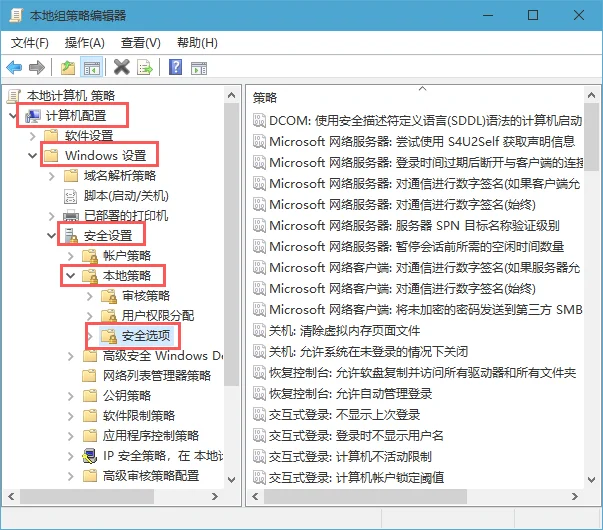Image resolution: width=603 pixels, height=530 pixels.
Task: Click icon beside 交互式登录: 不显示上次登录
Action: point(259,415)
